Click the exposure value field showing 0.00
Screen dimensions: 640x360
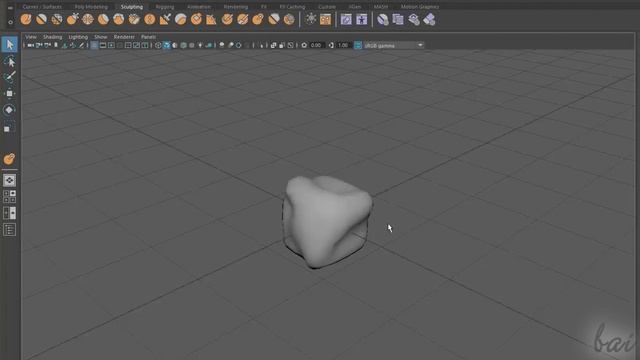click(x=316, y=45)
